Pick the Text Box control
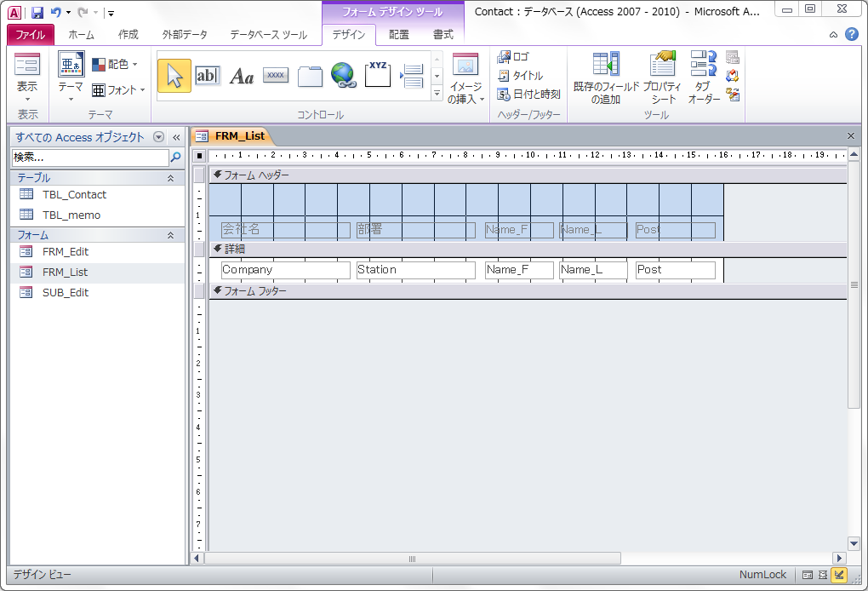 (x=208, y=76)
